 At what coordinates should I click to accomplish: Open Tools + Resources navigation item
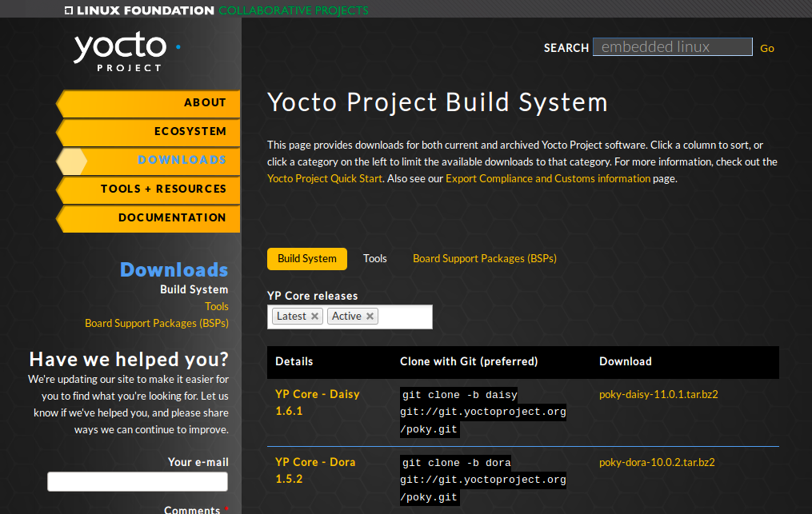click(x=163, y=189)
